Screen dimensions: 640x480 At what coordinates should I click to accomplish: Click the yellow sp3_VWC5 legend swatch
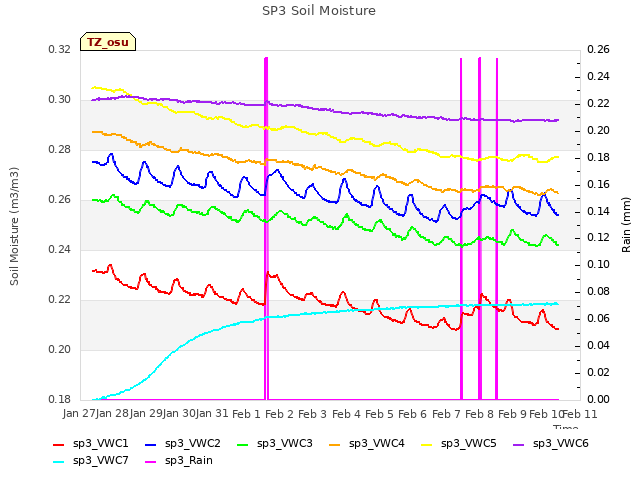(x=427, y=444)
